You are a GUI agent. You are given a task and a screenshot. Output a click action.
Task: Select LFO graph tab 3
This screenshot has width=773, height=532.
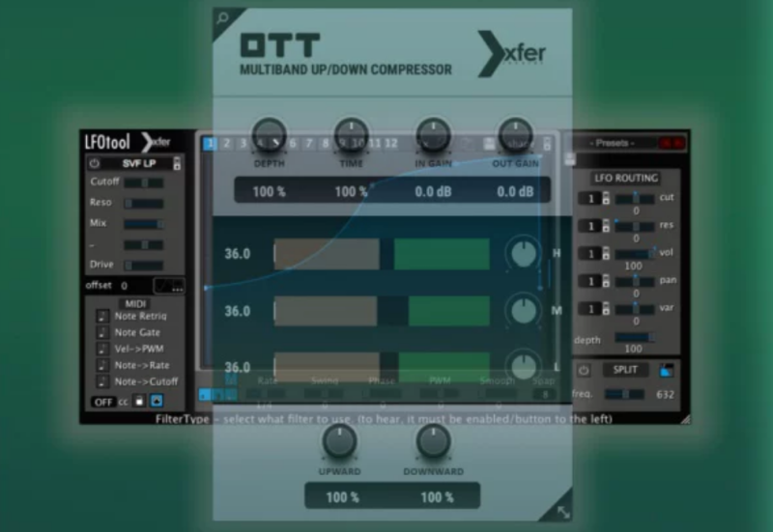coord(243,143)
